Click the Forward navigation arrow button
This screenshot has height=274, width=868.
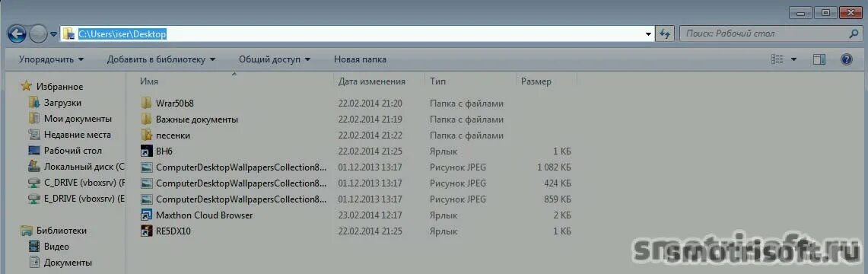click(x=38, y=34)
